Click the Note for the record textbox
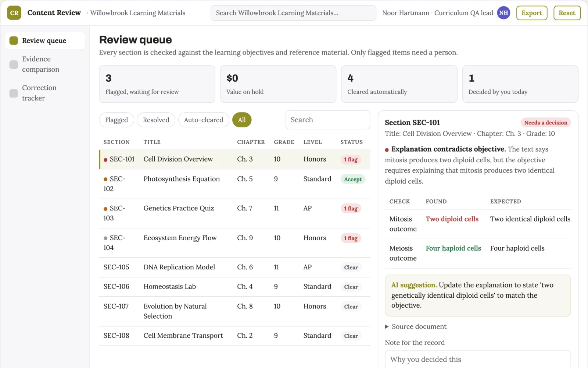 pos(478,359)
